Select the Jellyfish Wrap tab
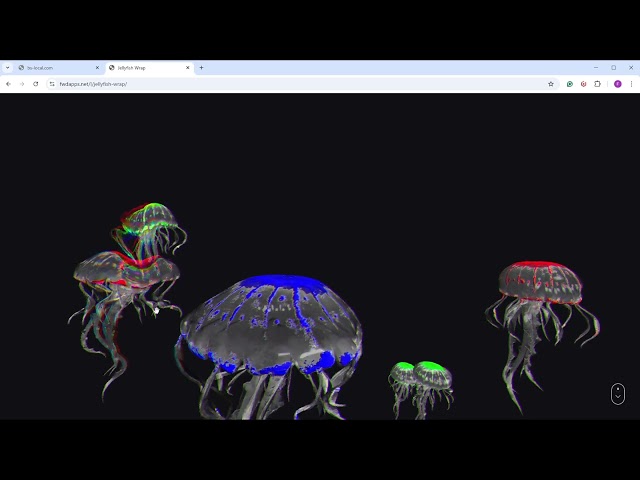The image size is (640, 480). pyautogui.click(x=149, y=68)
